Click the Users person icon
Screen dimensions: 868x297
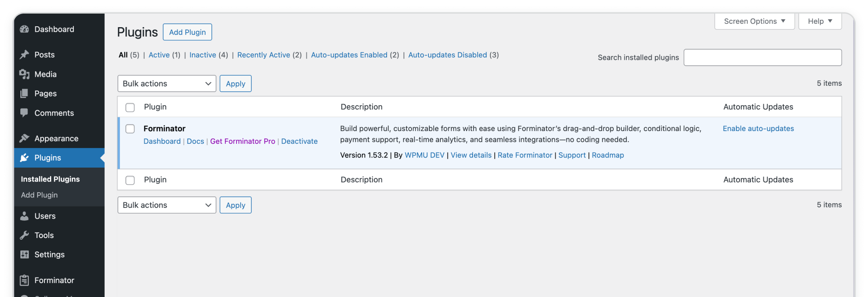tap(25, 216)
